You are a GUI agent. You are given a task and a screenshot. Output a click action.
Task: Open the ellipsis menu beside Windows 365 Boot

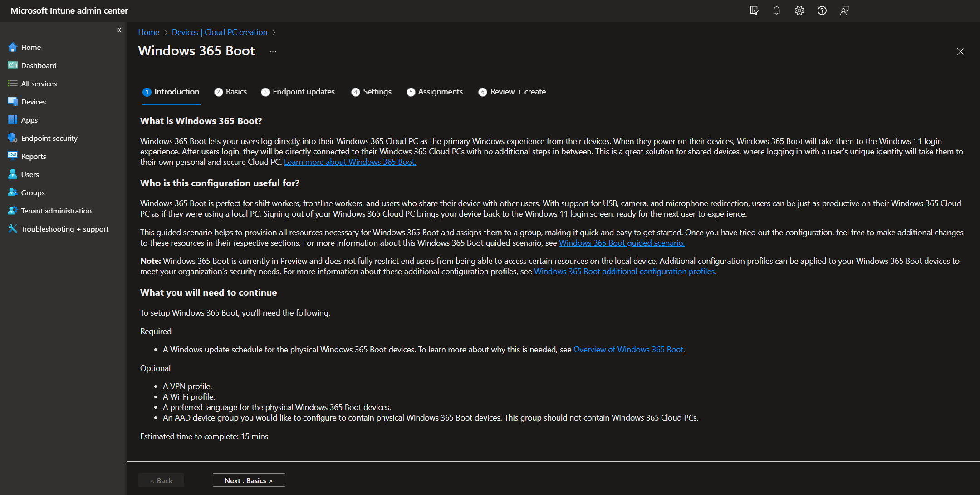click(273, 51)
